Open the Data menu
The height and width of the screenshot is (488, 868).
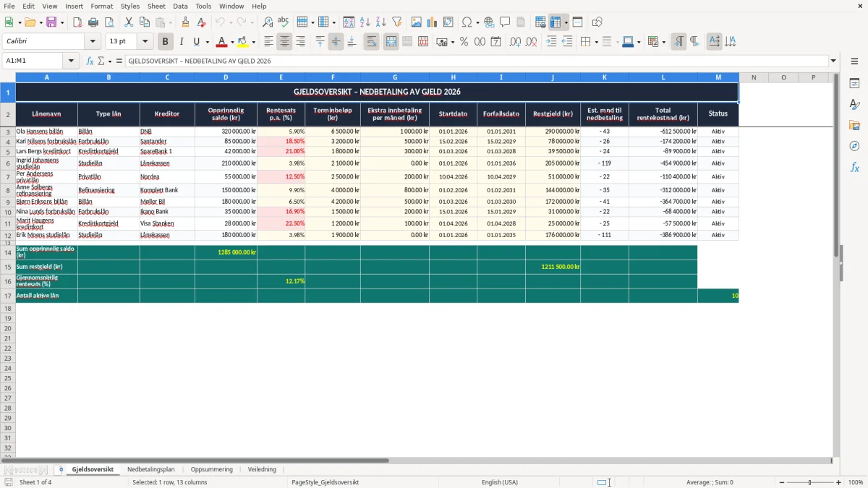click(180, 6)
